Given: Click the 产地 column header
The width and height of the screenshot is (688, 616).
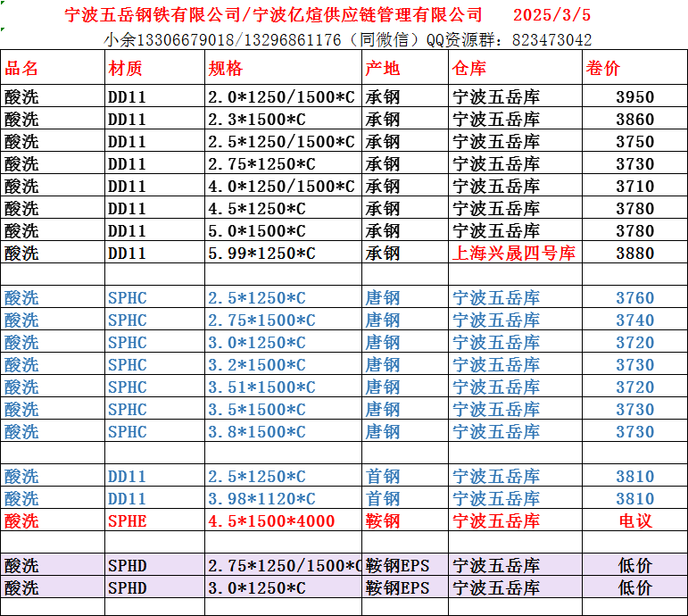Looking at the screenshot, I should pyautogui.click(x=405, y=68).
